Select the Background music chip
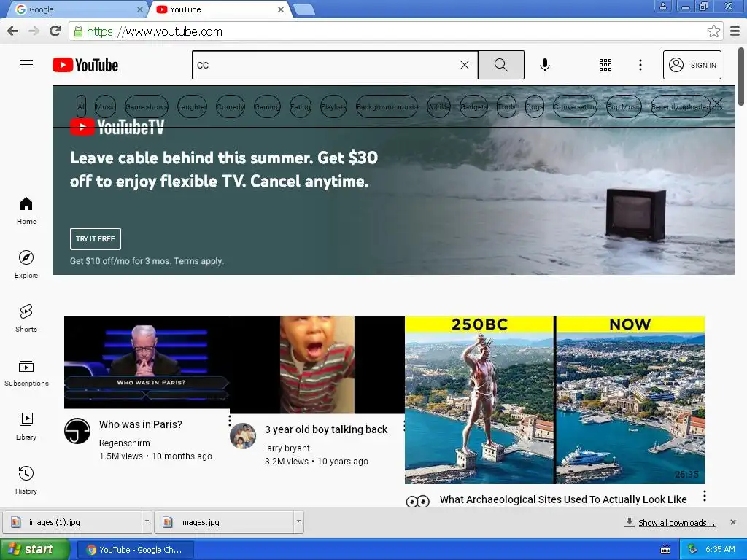The height and width of the screenshot is (560, 747). [387, 106]
